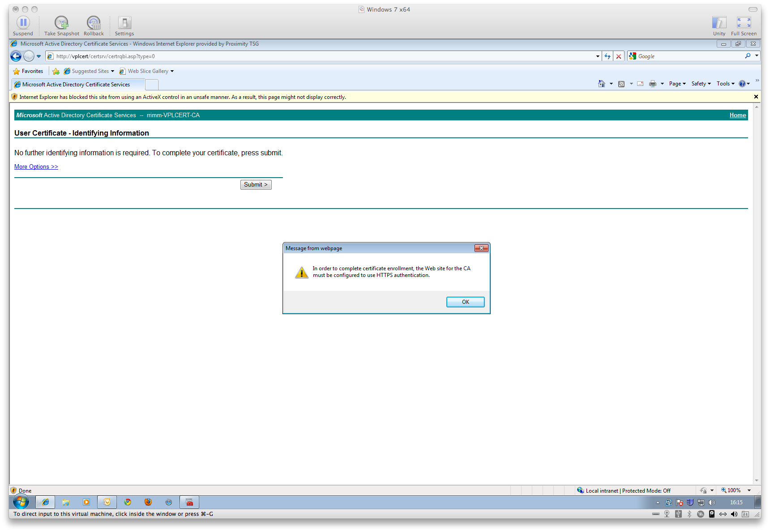Close the Message from webpage dialog

481,248
